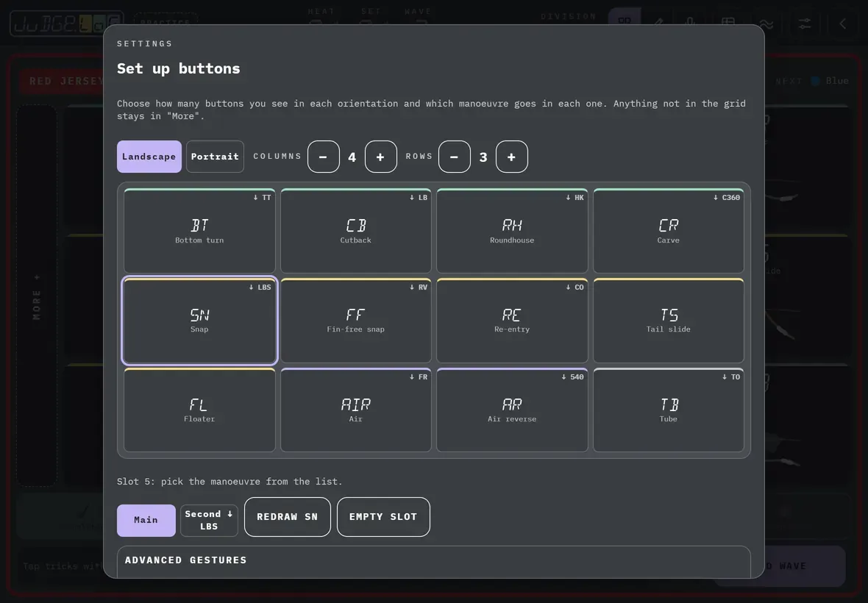Image resolution: width=868 pixels, height=603 pixels.
Task: Select the SN Snap slot
Action: click(x=199, y=321)
